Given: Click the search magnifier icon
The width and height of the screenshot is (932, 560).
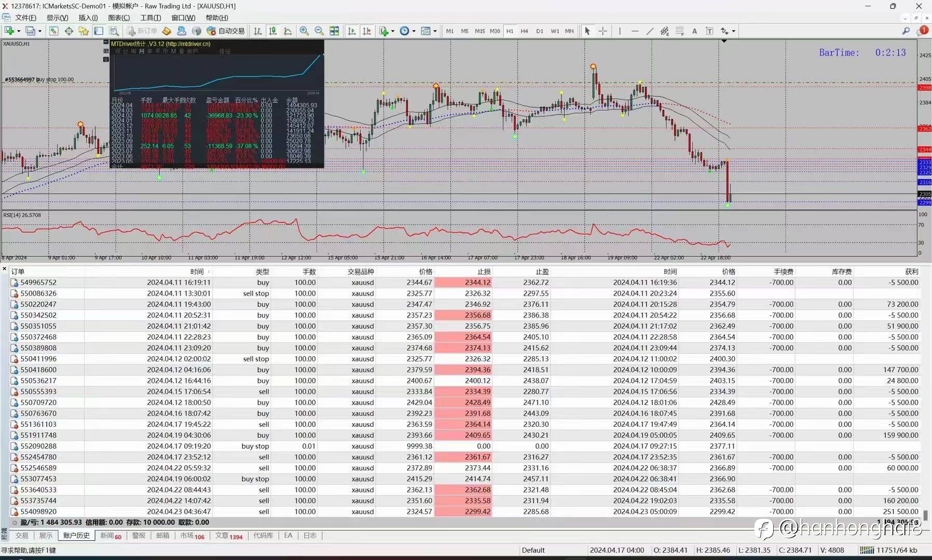Looking at the screenshot, I should point(906,31).
